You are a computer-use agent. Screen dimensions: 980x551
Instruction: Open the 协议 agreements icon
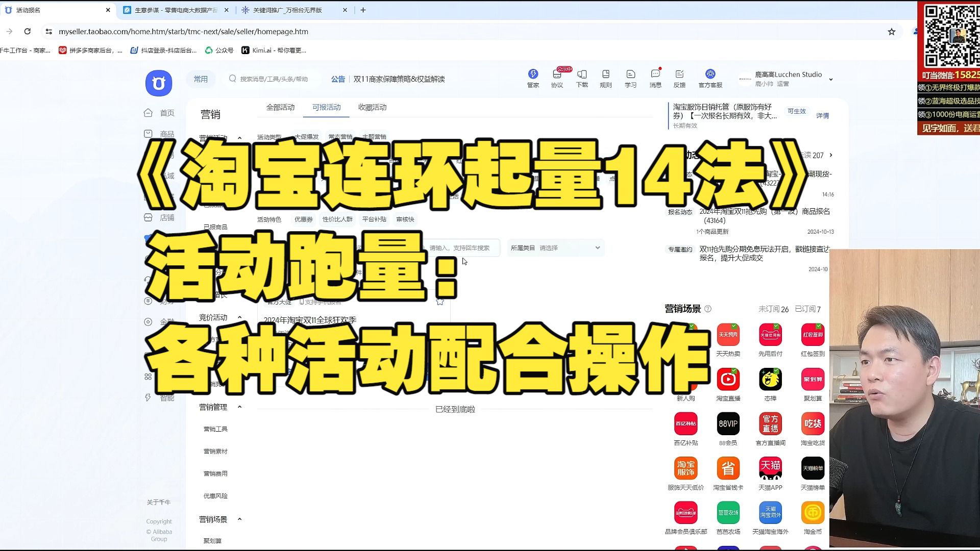(x=557, y=79)
